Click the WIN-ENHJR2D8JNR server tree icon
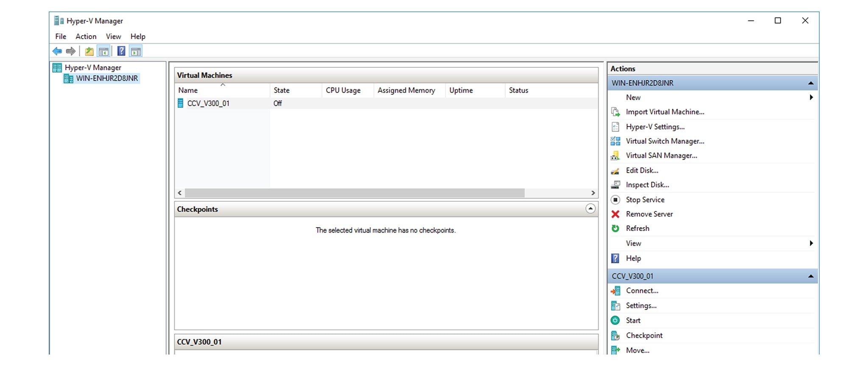The width and height of the screenshot is (868, 366). [x=68, y=79]
